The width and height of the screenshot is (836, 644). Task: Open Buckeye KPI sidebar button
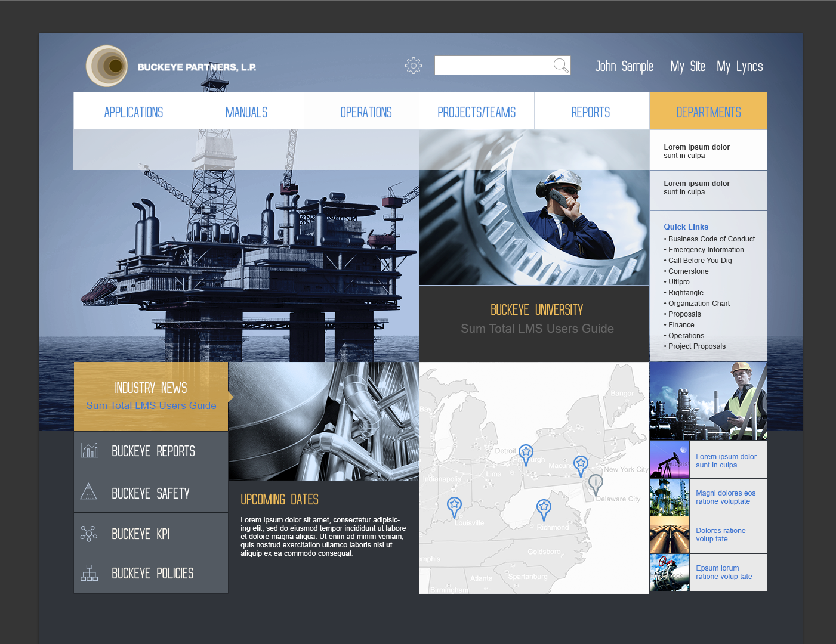[151, 533]
